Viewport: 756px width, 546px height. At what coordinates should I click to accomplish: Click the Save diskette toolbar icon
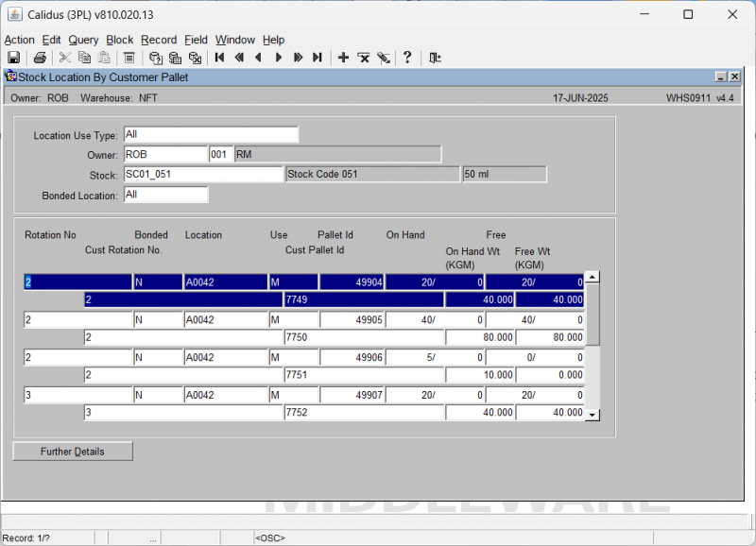click(13, 58)
